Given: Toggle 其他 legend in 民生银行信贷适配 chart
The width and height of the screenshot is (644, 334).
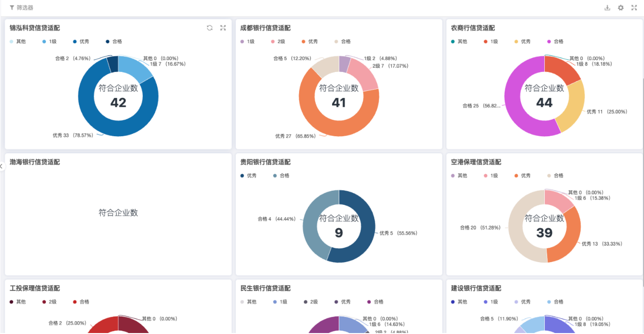Looking at the screenshot, I should point(248,302).
